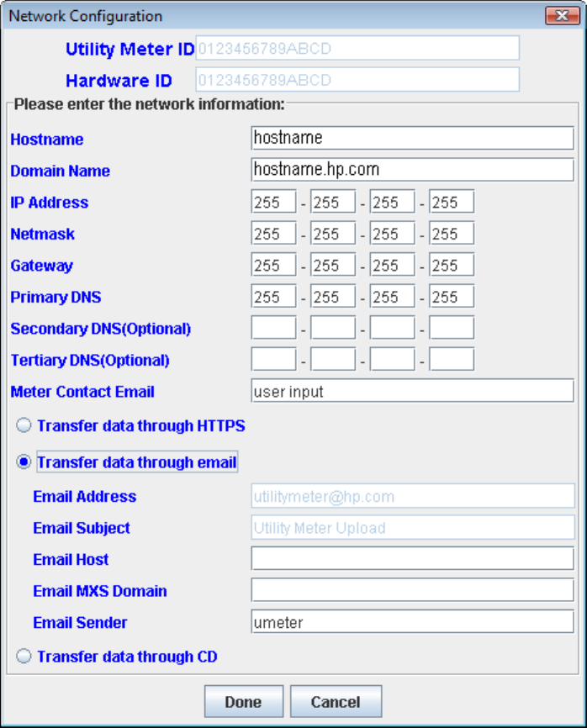587x728 pixels.
Task: Click the Email Host label
Action: [x=71, y=560]
